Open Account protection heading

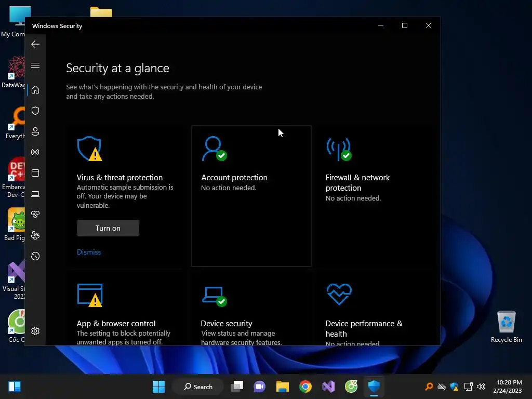point(234,178)
